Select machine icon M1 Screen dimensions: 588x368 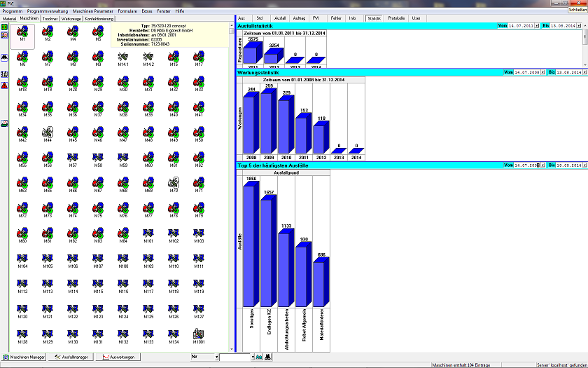tap(23, 32)
